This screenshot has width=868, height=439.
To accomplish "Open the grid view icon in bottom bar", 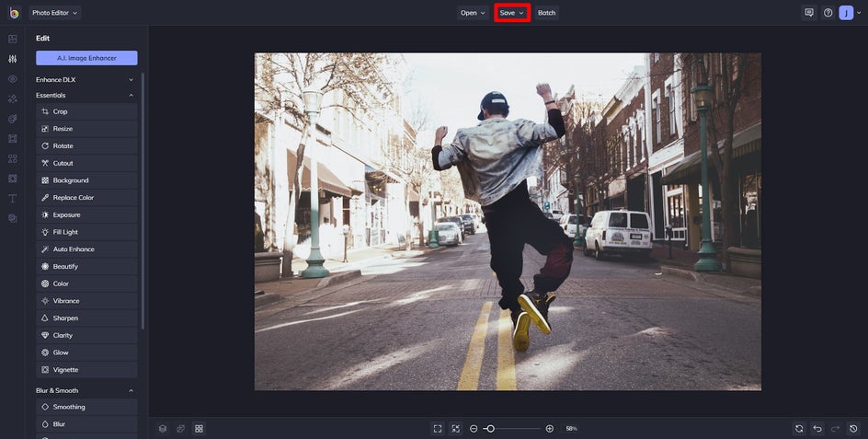I will point(199,429).
